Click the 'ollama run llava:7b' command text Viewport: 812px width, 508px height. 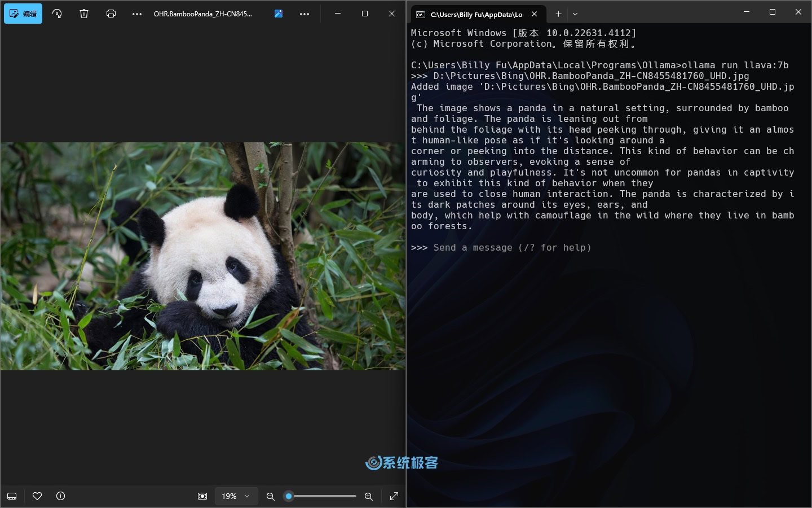pos(735,65)
